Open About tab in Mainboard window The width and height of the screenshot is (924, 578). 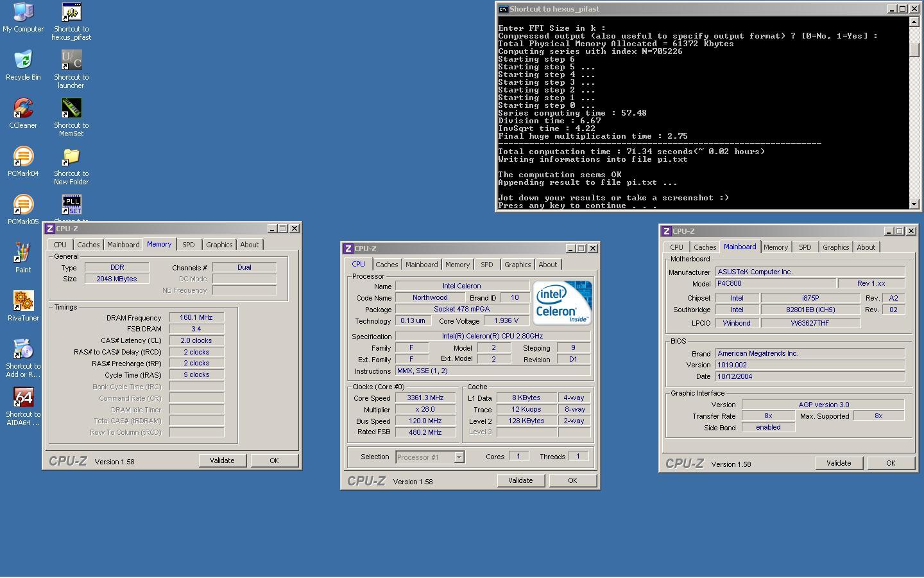coord(866,247)
